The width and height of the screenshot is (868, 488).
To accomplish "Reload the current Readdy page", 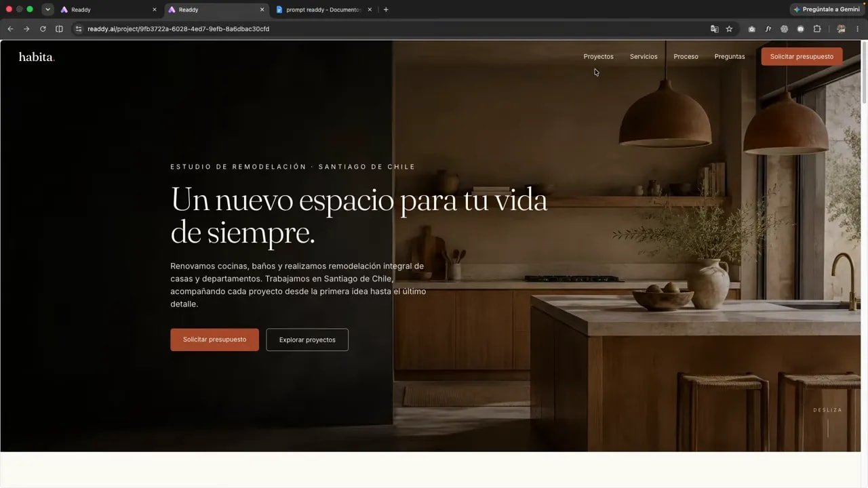I will point(43,29).
